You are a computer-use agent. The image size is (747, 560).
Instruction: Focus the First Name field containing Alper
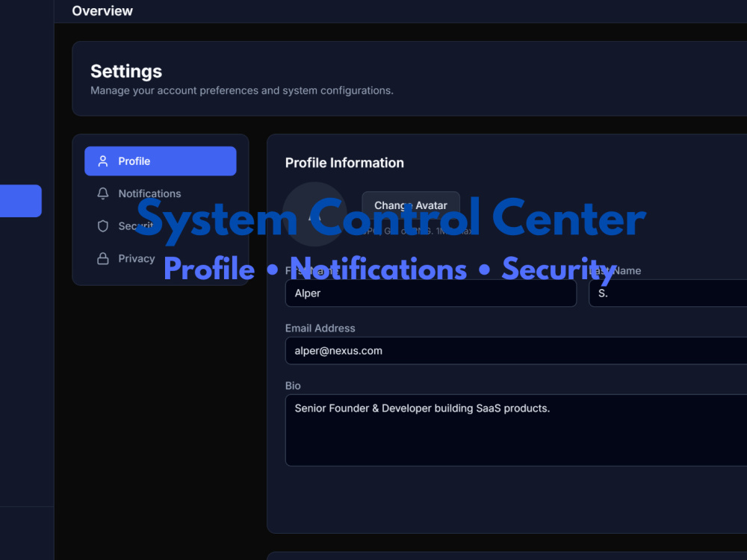click(x=431, y=293)
